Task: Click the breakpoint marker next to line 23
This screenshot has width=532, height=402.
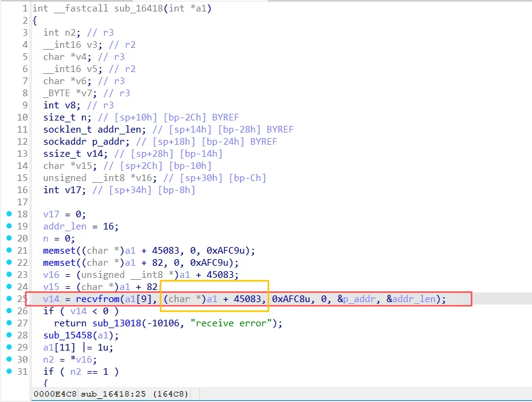Action: point(9,274)
